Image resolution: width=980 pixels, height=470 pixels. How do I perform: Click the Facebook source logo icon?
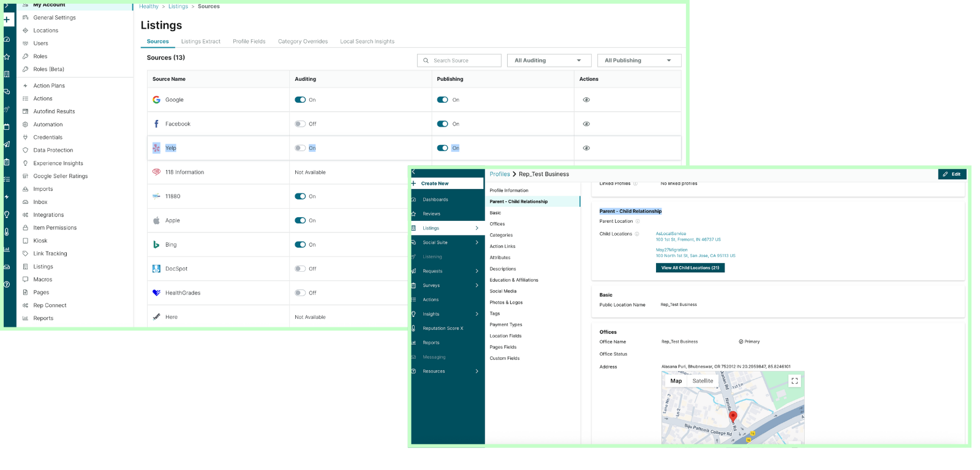156,124
